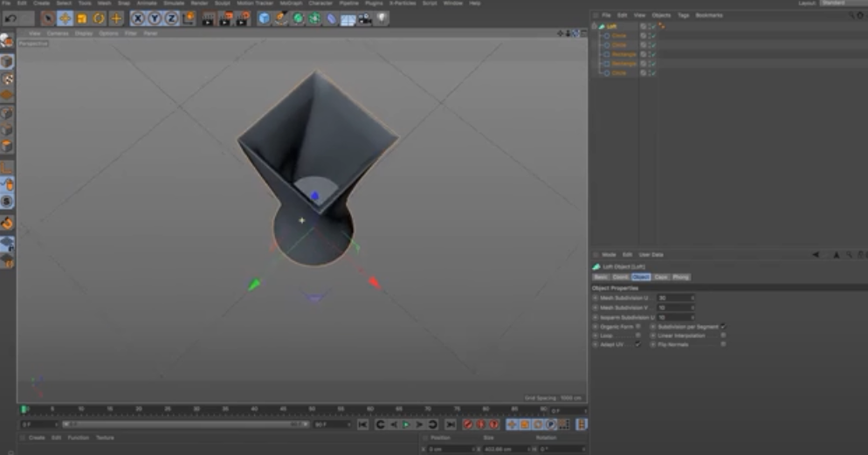Viewport: 868px width, 455px height.
Task: Open the MoGraph menu
Action: pos(291,3)
